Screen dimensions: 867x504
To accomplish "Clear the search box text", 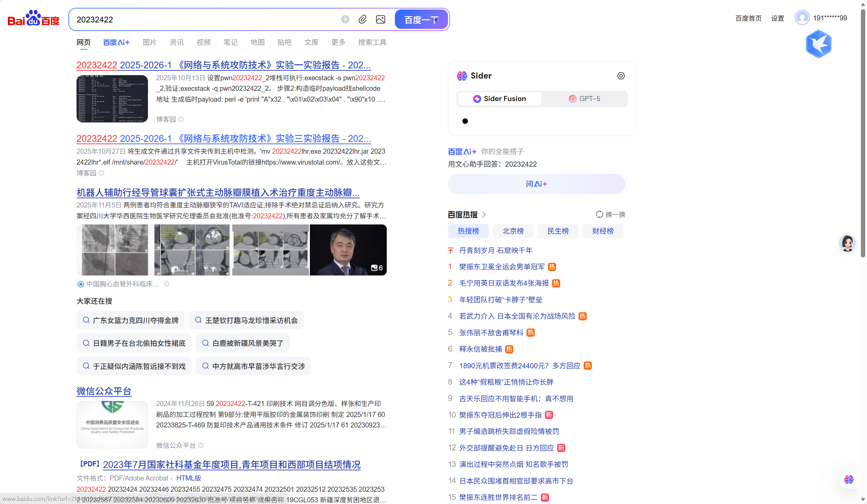I will 345,19.
